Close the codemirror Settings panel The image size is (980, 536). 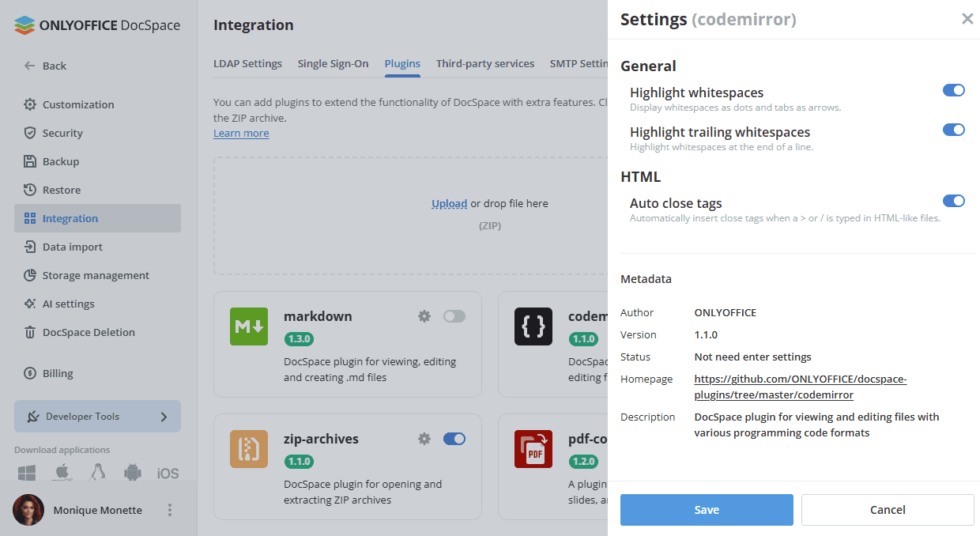[967, 19]
